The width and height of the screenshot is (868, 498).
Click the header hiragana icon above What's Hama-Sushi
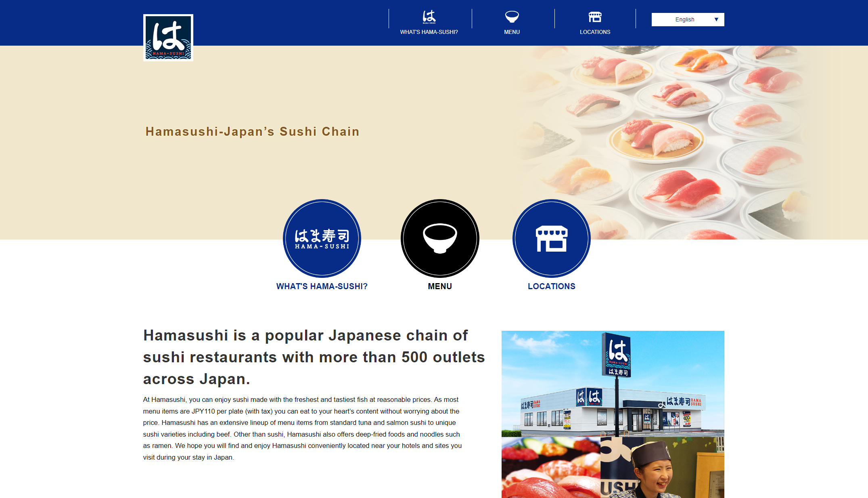click(429, 17)
